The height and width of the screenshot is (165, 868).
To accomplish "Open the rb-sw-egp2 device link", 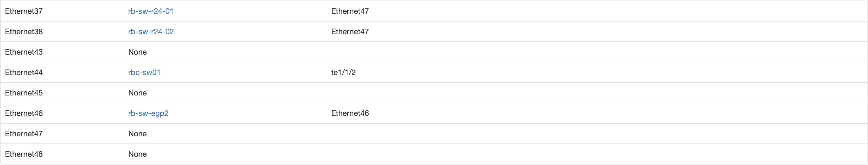I will coord(148,113).
